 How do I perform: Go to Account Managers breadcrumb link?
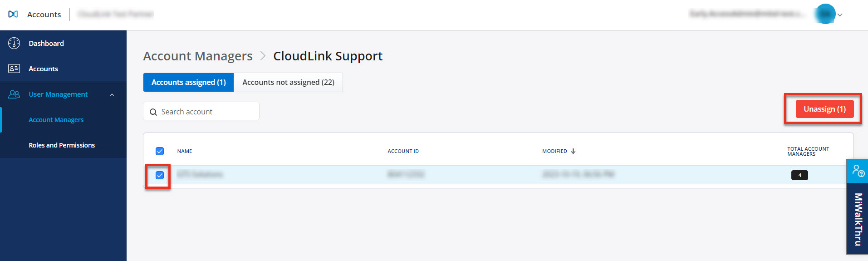198,56
